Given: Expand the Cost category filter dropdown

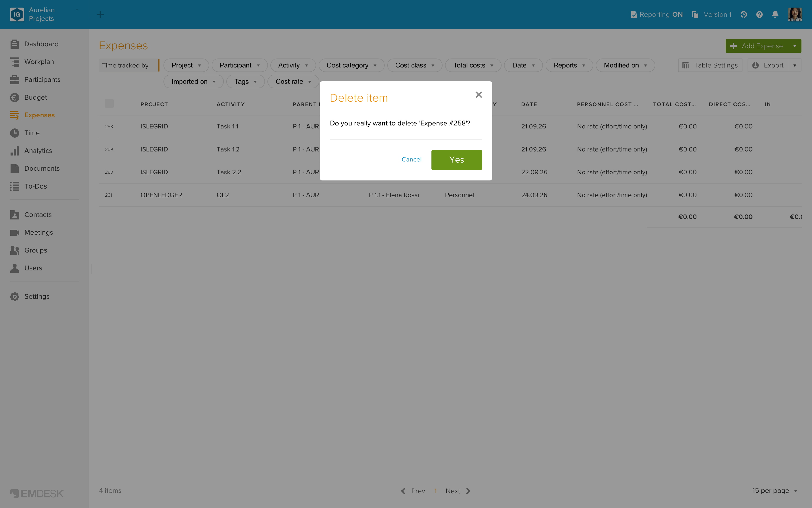Looking at the screenshot, I should [351, 66].
